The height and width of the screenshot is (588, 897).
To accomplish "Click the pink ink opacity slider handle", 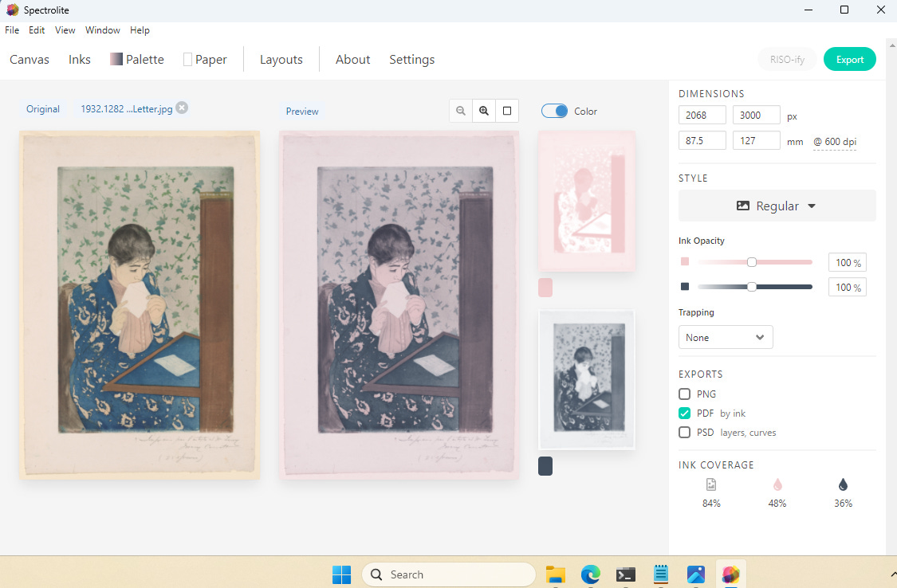I will pyautogui.click(x=752, y=261).
